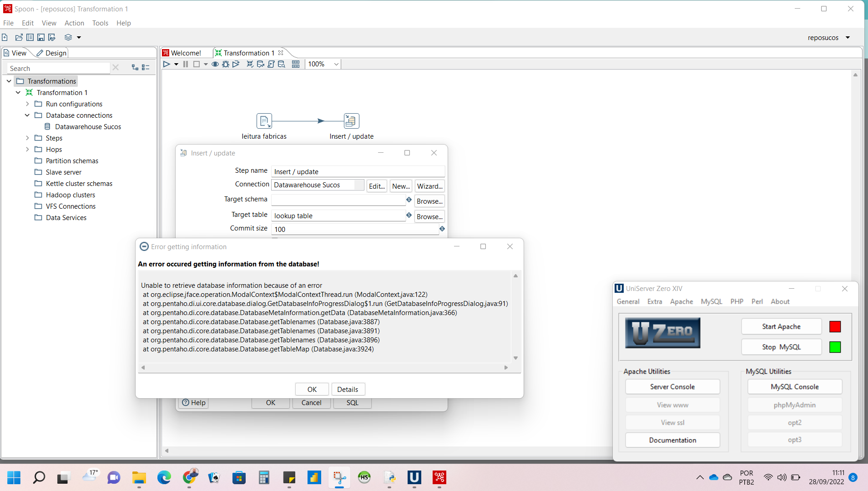Click the perspective layers icon
The image size is (868, 491).
[68, 37]
